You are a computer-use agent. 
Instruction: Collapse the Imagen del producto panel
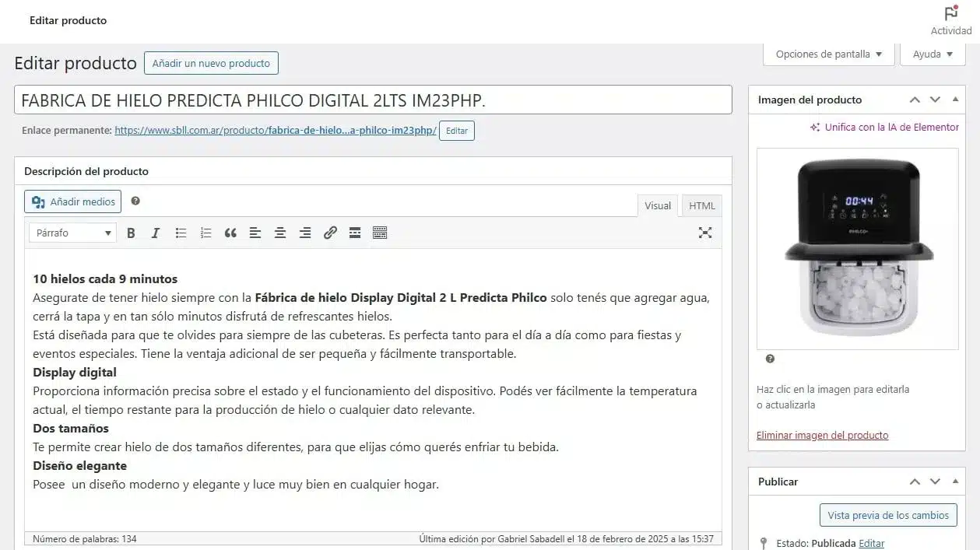(x=955, y=100)
